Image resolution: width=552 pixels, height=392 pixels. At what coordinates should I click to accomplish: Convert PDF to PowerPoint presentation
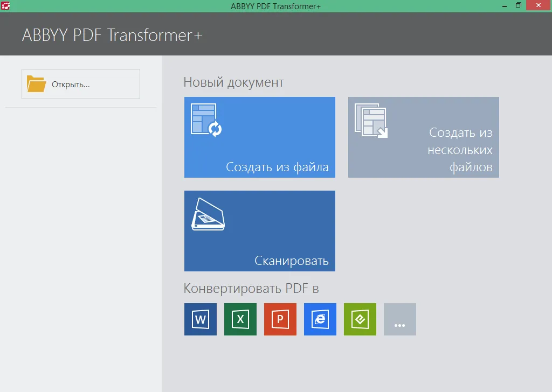[280, 319]
